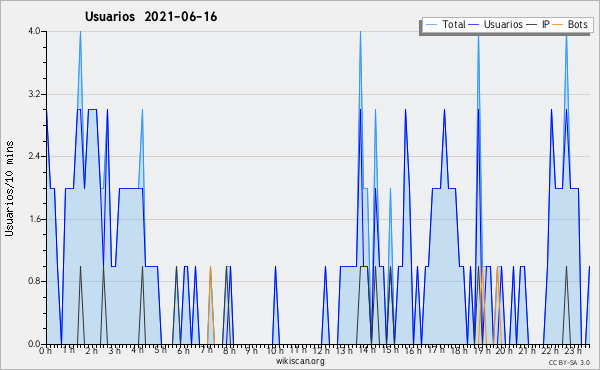This screenshot has height=370, width=600.
Task: Click the '14 h' x-axis label
Action: [368, 350]
